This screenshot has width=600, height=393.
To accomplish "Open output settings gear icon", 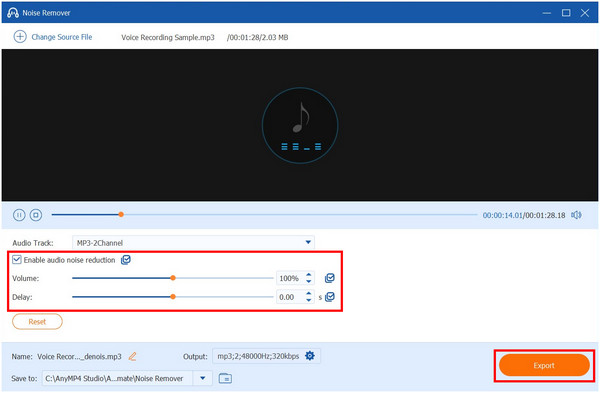I will (310, 356).
